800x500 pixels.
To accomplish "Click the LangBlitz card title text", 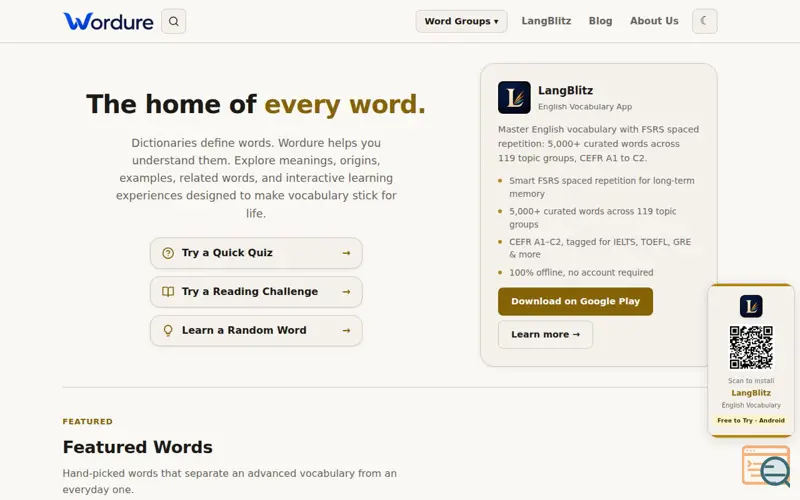I will (565, 90).
